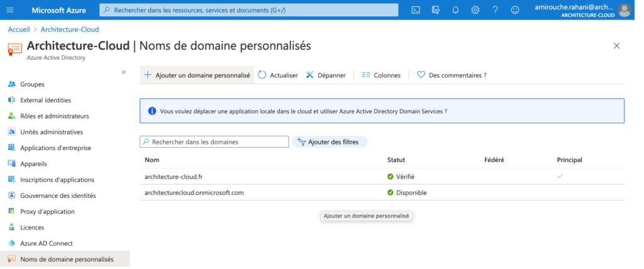Screen dimensions: 644x269
Task: Click the Noms de domaine personnalisés icon
Action: click(x=12, y=259)
